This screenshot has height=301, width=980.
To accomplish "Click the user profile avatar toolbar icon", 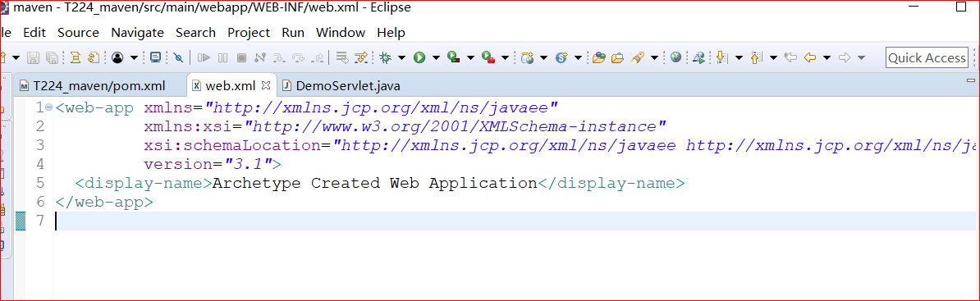I will point(117,58).
